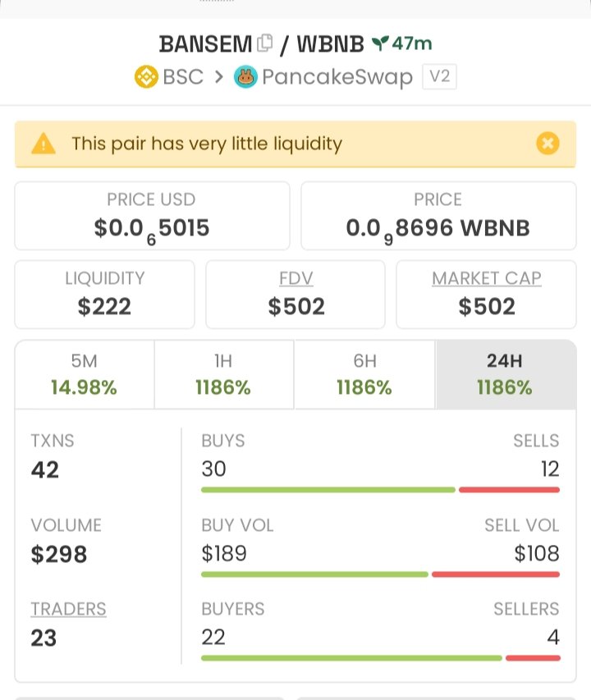The width and height of the screenshot is (591, 700).
Task: Click the MARKET CAP underlined label
Action: [x=487, y=278]
